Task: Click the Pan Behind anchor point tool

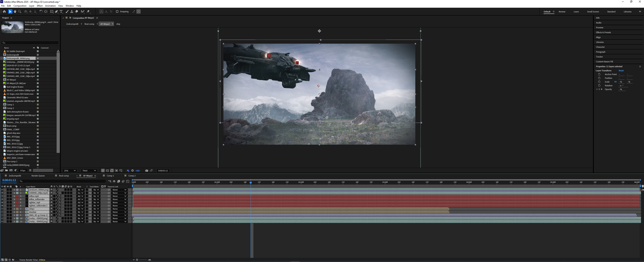Action: (46, 12)
